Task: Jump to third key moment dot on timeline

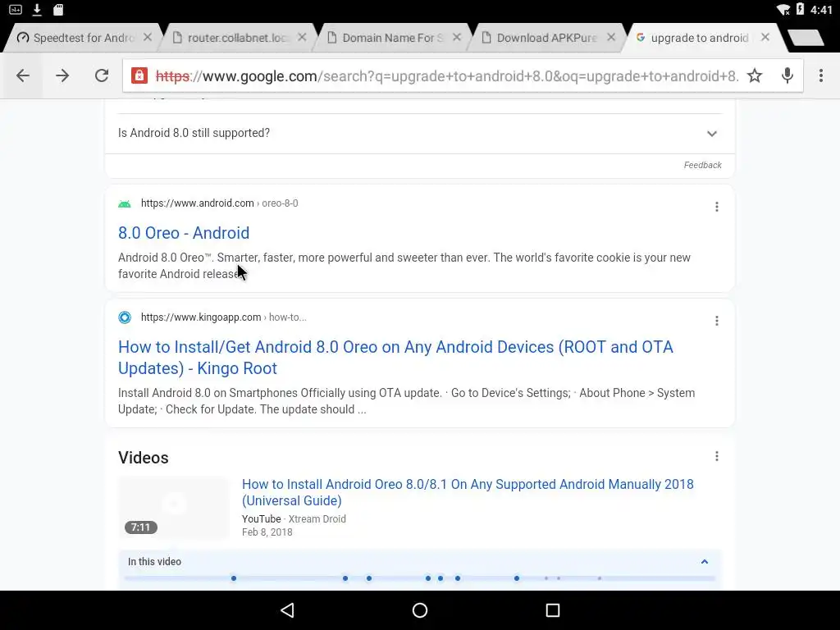Action: (368, 578)
